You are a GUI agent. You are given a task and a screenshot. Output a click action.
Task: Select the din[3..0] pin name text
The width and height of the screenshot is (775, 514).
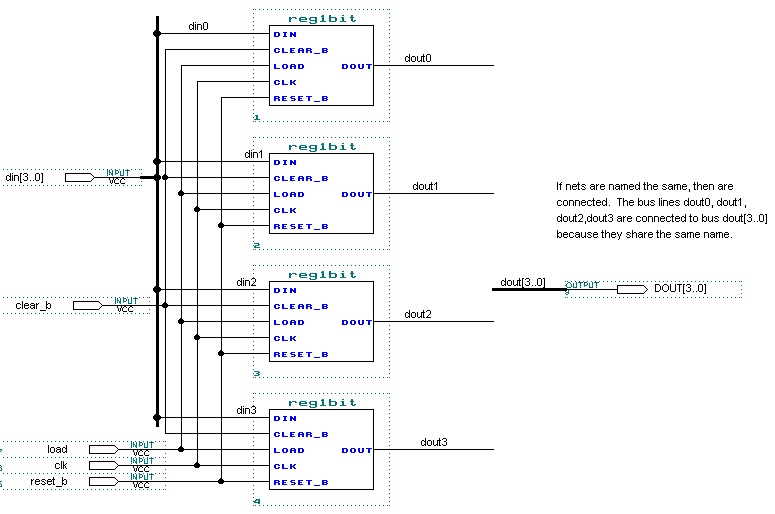point(25,177)
